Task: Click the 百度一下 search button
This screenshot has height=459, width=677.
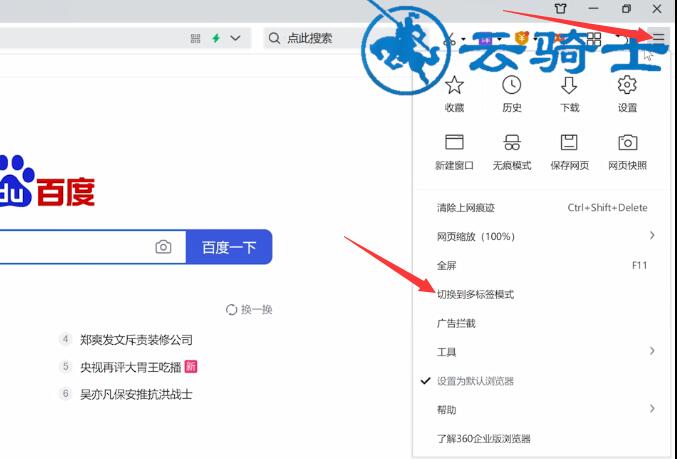Action: [229, 247]
